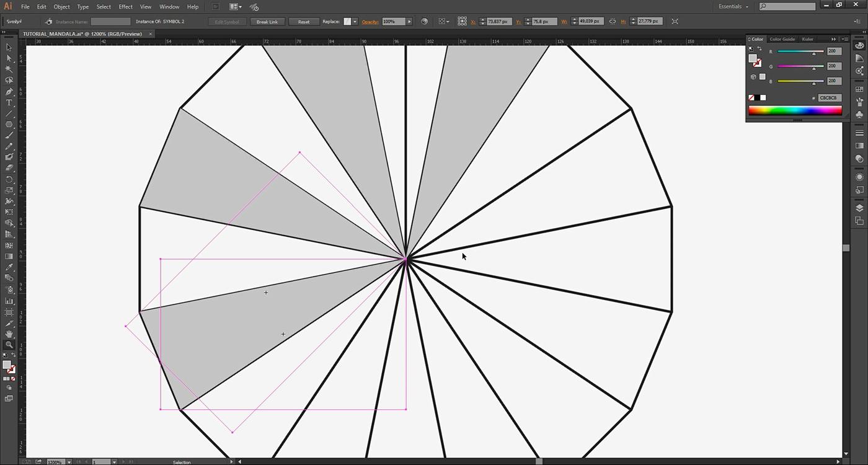Expand the Opacity slider arrow

pos(409,21)
